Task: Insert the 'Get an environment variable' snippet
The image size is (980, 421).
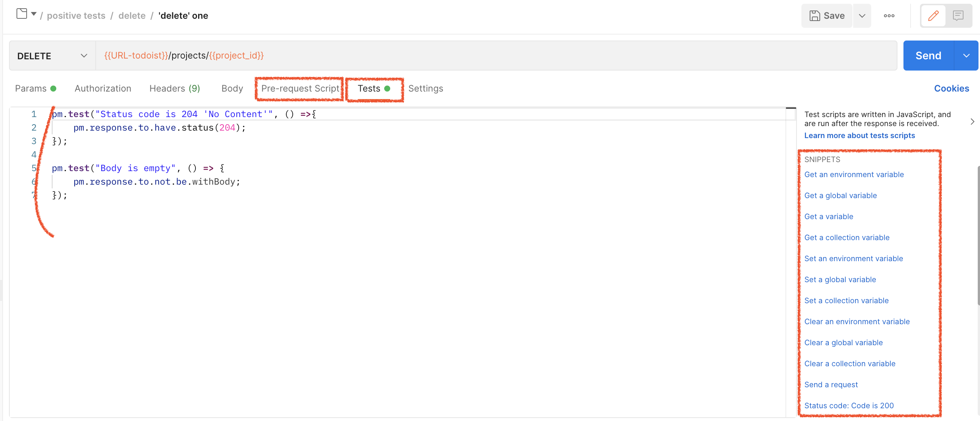Action: click(x=854, y=174)
